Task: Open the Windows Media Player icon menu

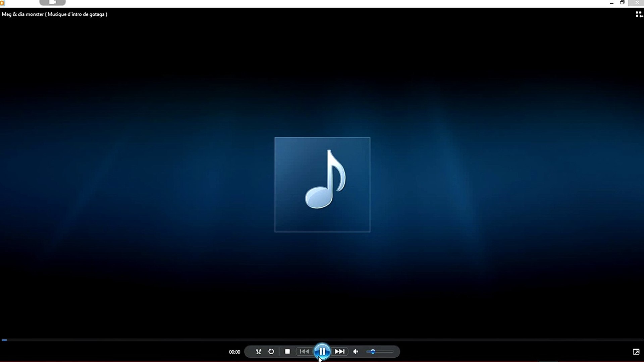Action: (2, 3)
